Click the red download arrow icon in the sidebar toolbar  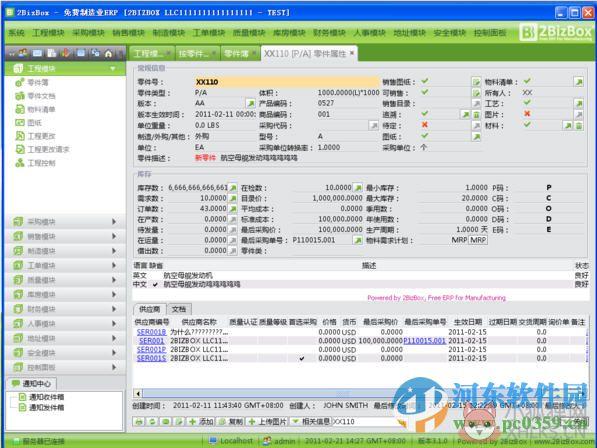[x=66, y=53]
